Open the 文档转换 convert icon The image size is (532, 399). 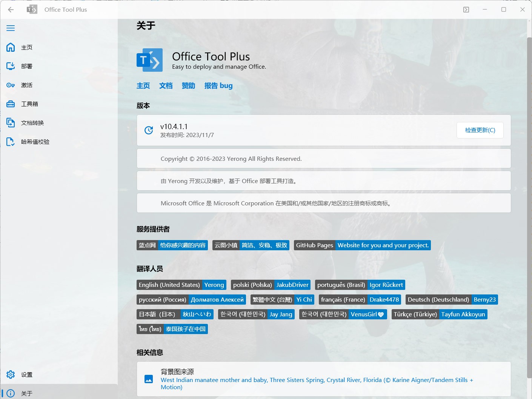click(11, 123)
